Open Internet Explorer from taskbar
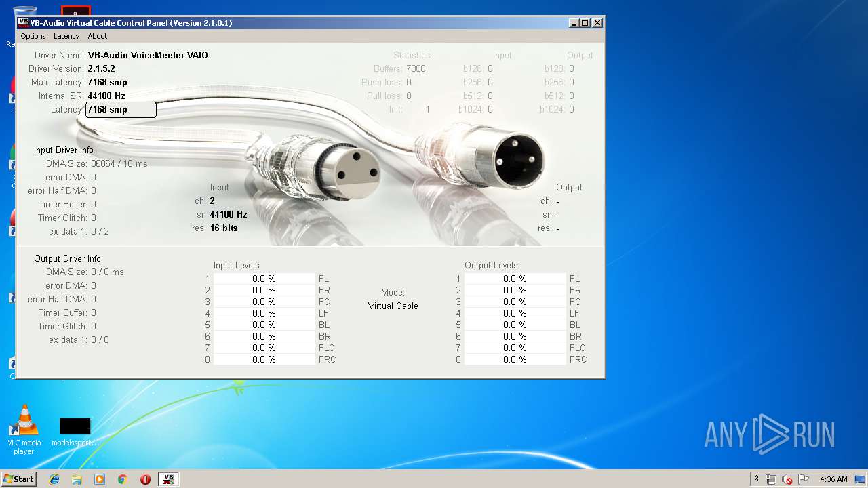The width and height of the screenshot is (868, 488). (54, 479)
